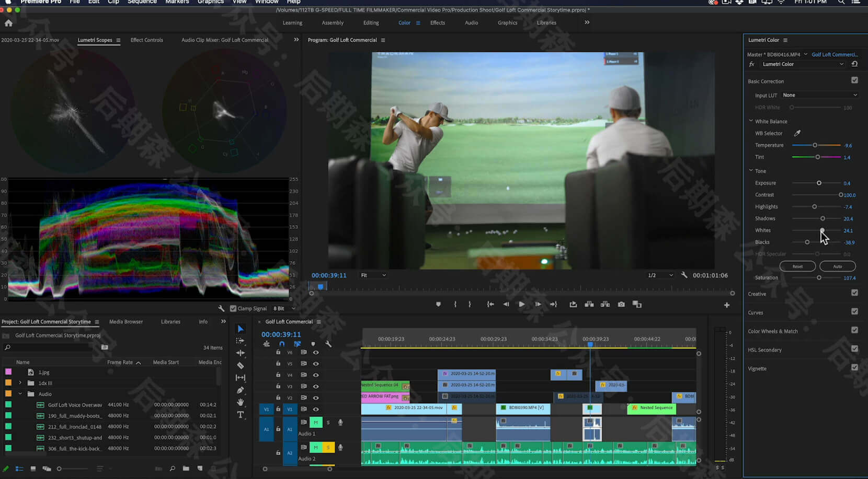Open Lumetri Scopes wrench settings
This screenshot has height=479, width=868.
(x=221, y=308)
